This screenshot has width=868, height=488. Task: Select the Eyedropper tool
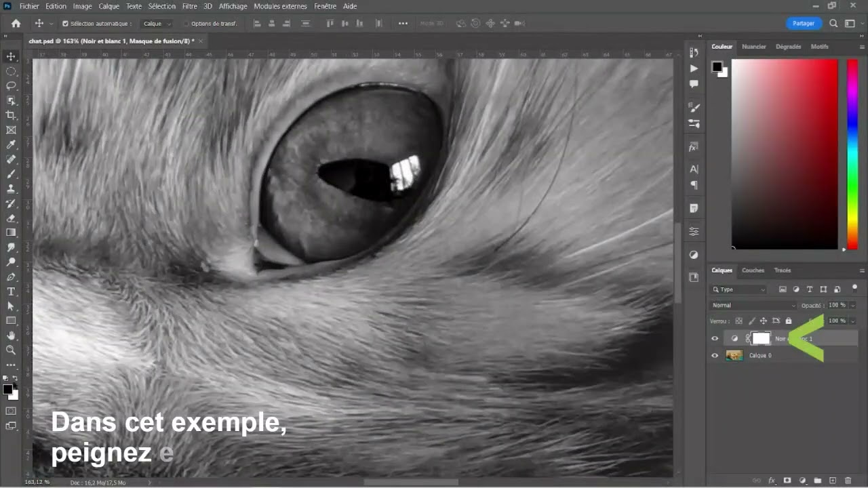[x=11, y=144]
